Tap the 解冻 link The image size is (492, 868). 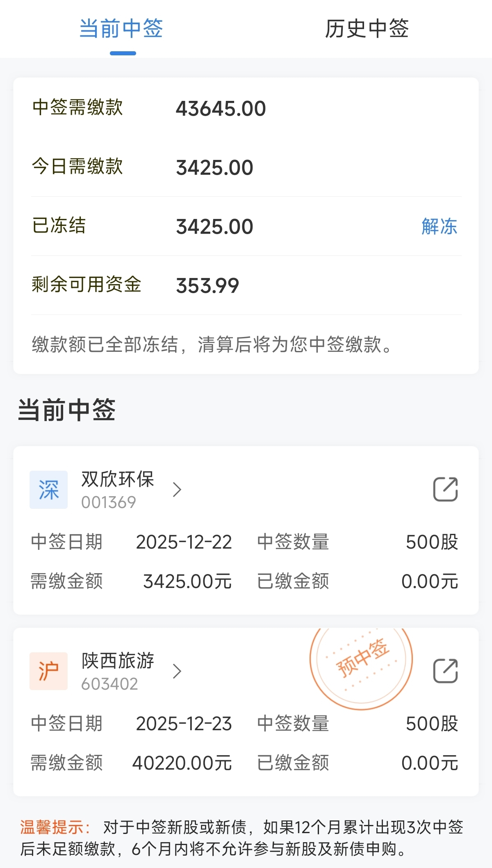[x=439, y=226]
